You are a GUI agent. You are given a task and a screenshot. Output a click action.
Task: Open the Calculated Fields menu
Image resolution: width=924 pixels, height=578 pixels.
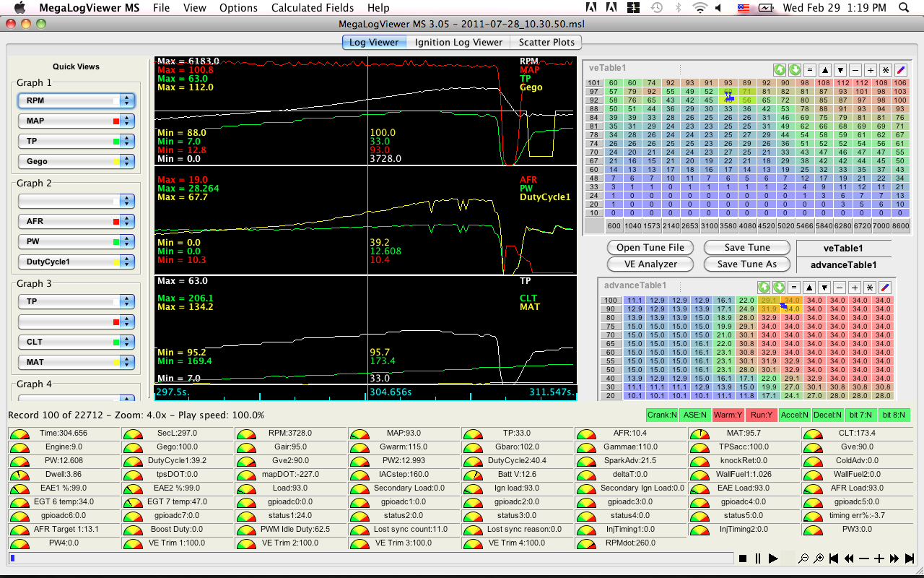coord(313,8)
